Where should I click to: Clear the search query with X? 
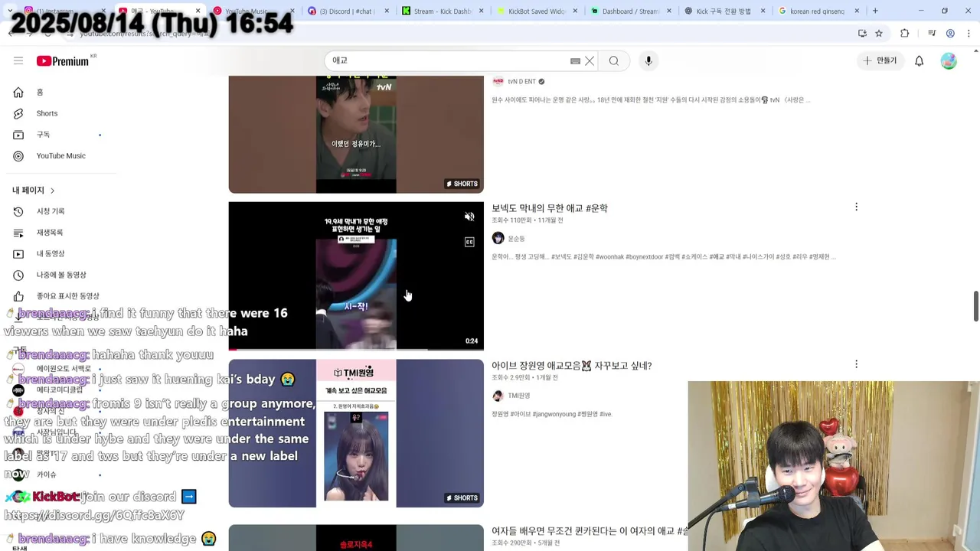point(590,60)
